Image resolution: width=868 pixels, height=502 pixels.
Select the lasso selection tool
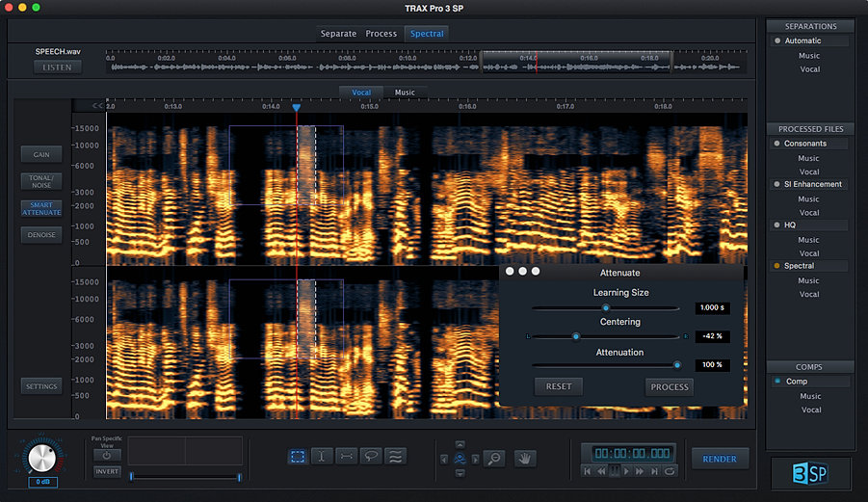tap(370, 458)
